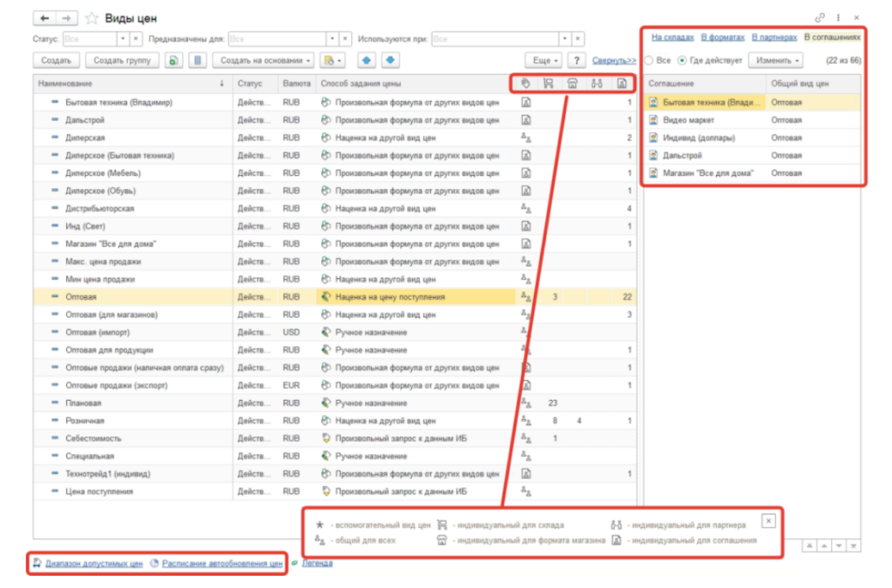This screenshot has width=892, height=588.
Task: Open the 'Изменить' dropdown menu
Action: tap(778, 61)
